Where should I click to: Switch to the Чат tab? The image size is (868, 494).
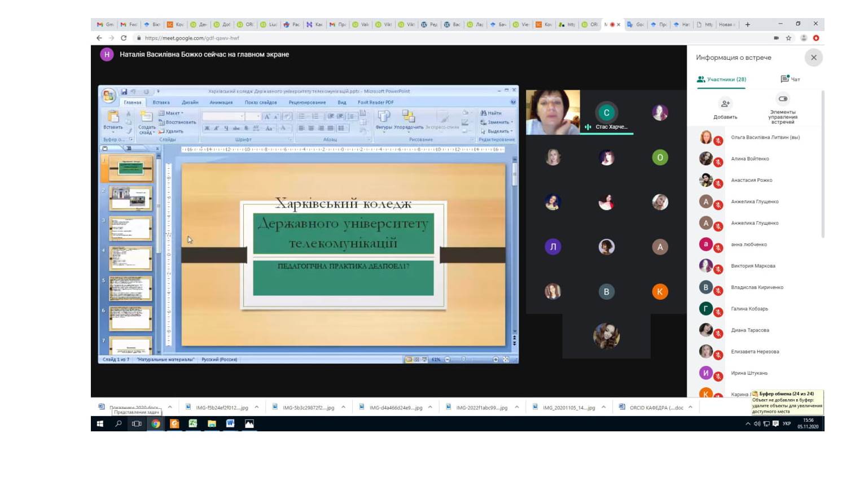(x=790, y=79)
